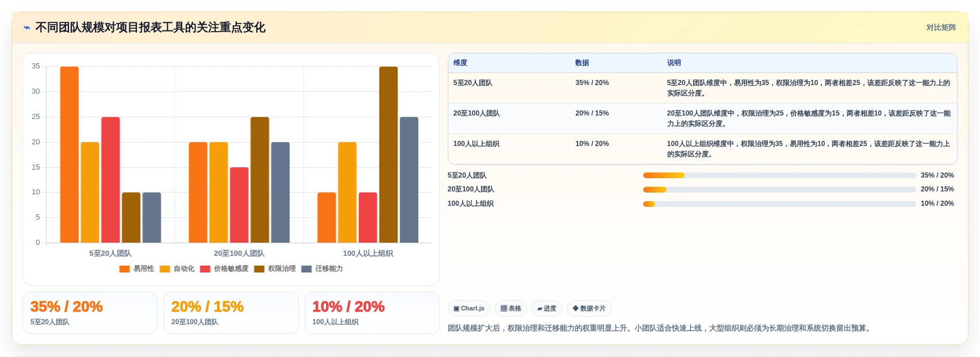
Task: Click the 对比矩阵 label
Action: pos(941,28)
